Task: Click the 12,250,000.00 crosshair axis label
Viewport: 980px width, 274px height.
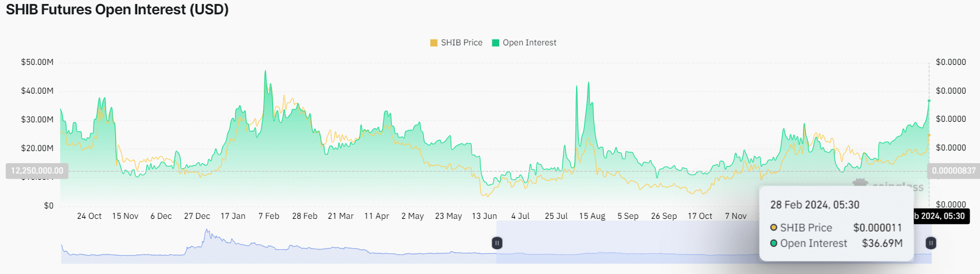Action: point(37,171)
